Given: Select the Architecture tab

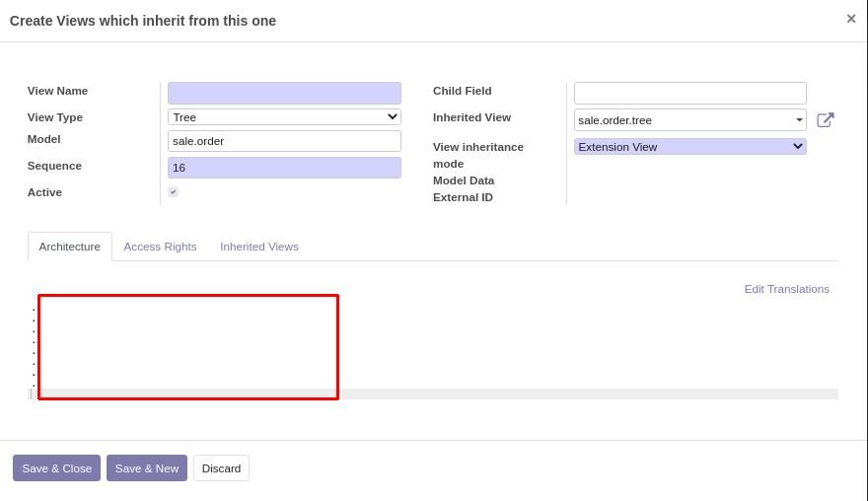Looking at the screenshot, I should (70, 247).
